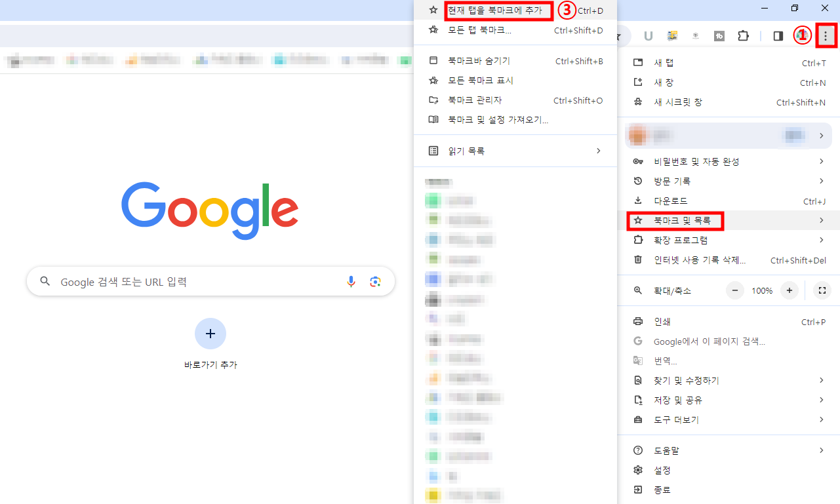Screen dimensions: 840x504
Task: Click the voice search microphone icon
Action: coord(351,281)
